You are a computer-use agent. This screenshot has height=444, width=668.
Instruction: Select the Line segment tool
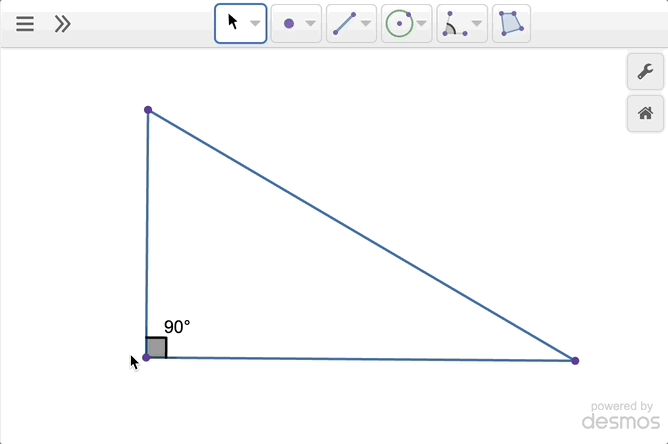344,24
